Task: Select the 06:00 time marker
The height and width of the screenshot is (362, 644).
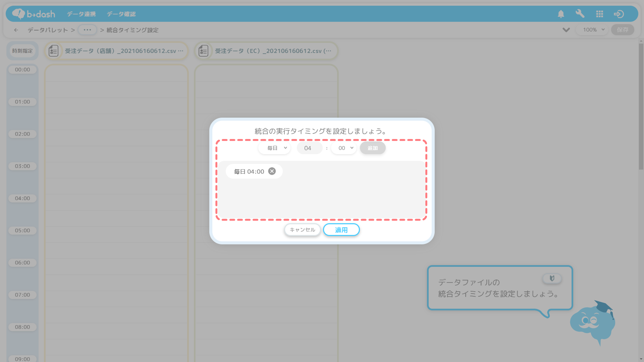Action: pyautogui.click(x=23, y=263)
